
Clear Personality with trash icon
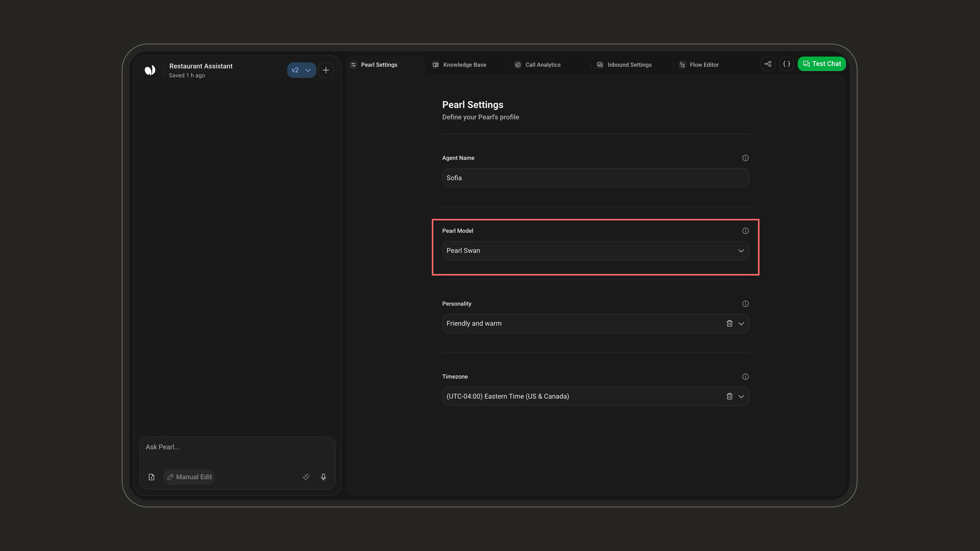729,324
